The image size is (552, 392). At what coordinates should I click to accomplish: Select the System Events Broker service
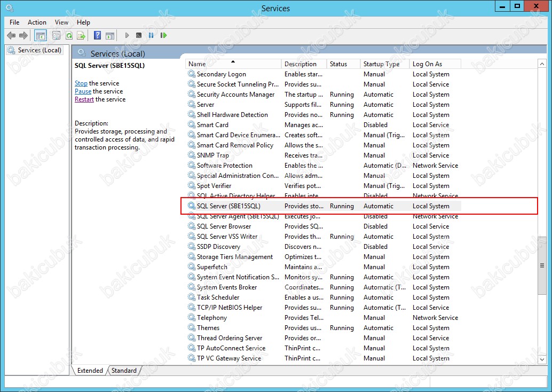(x=324, y=287)
